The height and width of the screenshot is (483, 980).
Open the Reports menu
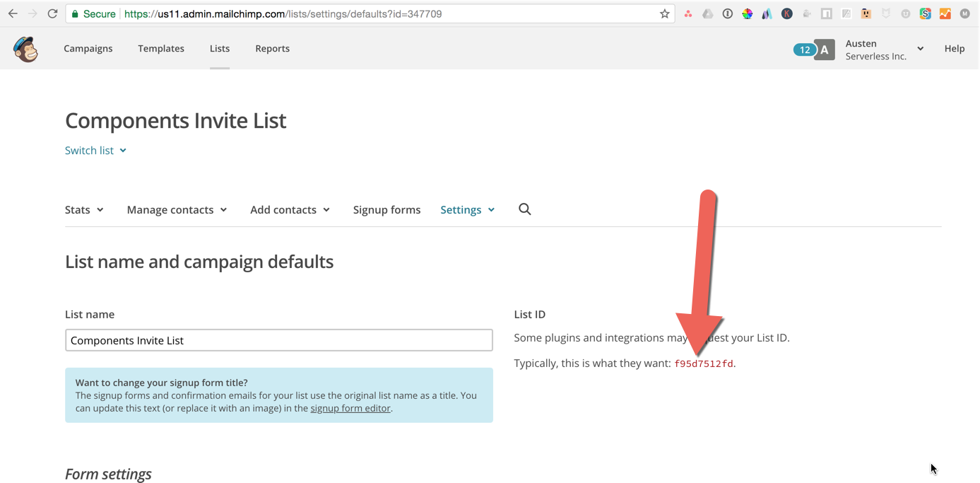(273, 49)
